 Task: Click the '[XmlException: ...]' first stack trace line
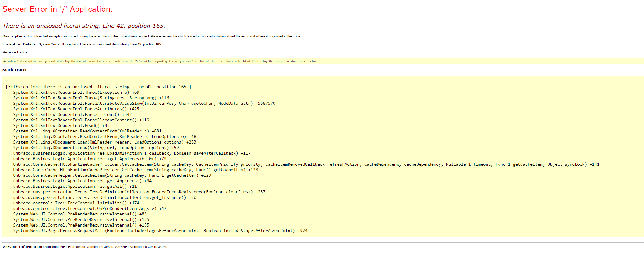[98, 87]
